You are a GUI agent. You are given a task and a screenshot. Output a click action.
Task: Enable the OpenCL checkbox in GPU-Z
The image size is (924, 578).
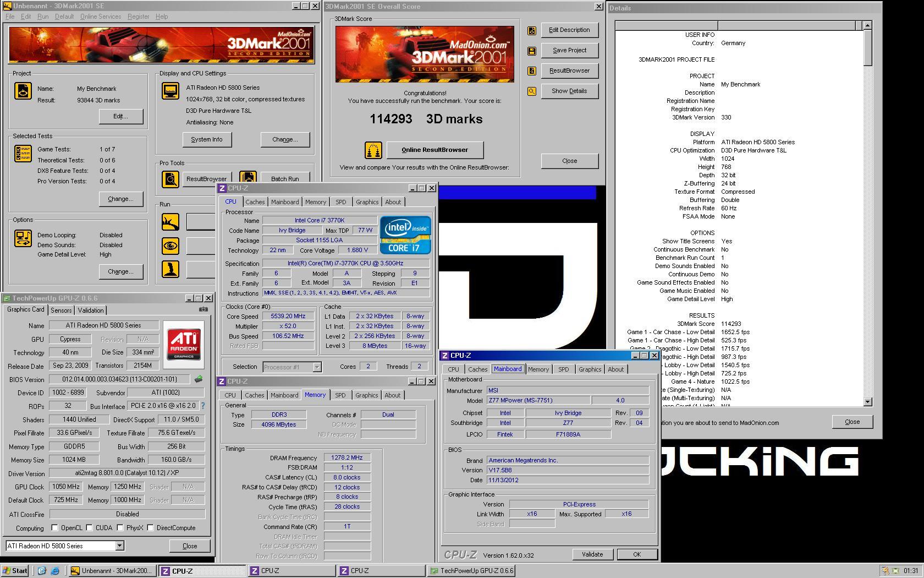tap(54, 527)
